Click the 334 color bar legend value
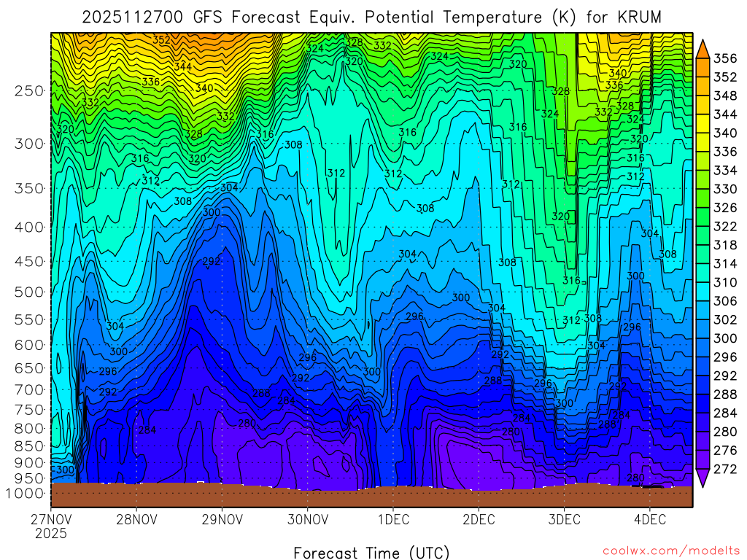The height and width of the screenshot is (560, 747). pyautogui.click(x=725, y=171)
